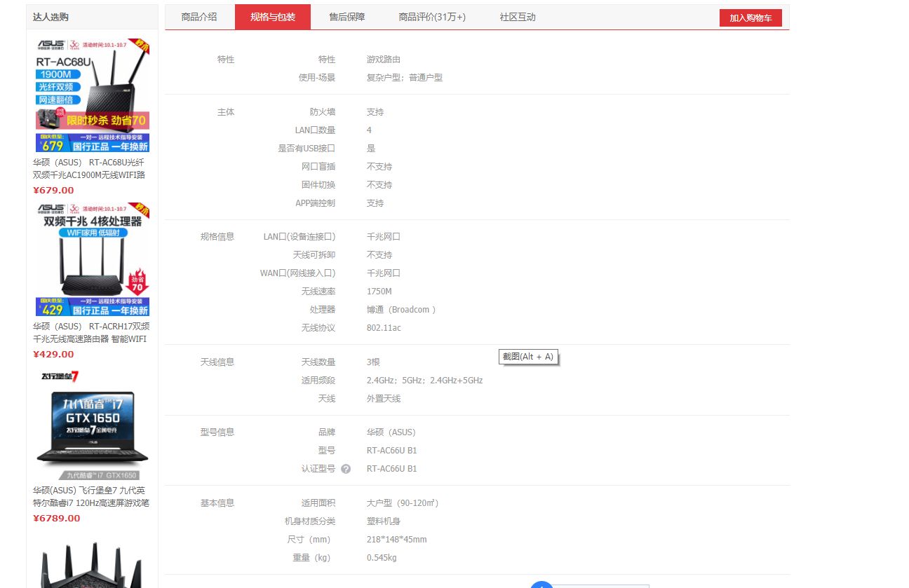The image size is (909, 588).
Task: Open the 华硕 飞行堡垒7 九代英特尔 product link
Action: click(x=91, y=497)
